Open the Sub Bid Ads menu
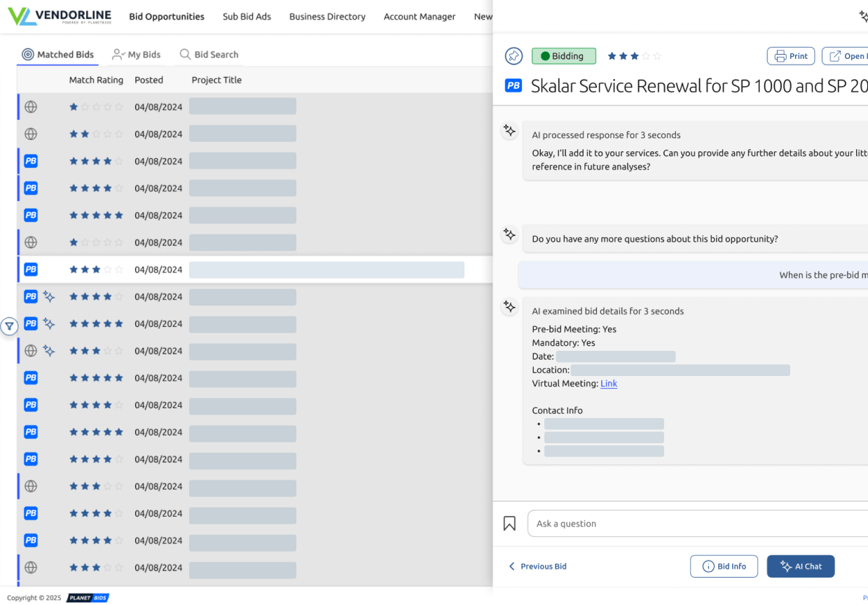Image resolution: width=868 pixels, height=605 pixels. tap(247, 17)
